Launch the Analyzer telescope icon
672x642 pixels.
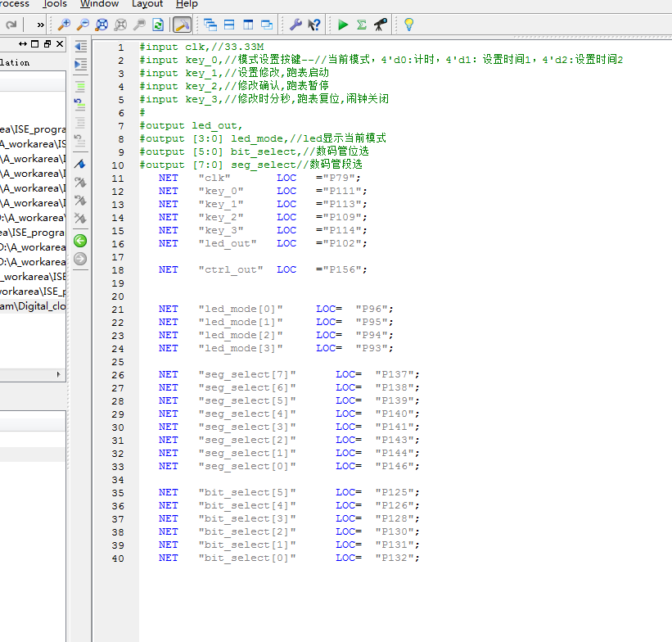pos(379,25)
